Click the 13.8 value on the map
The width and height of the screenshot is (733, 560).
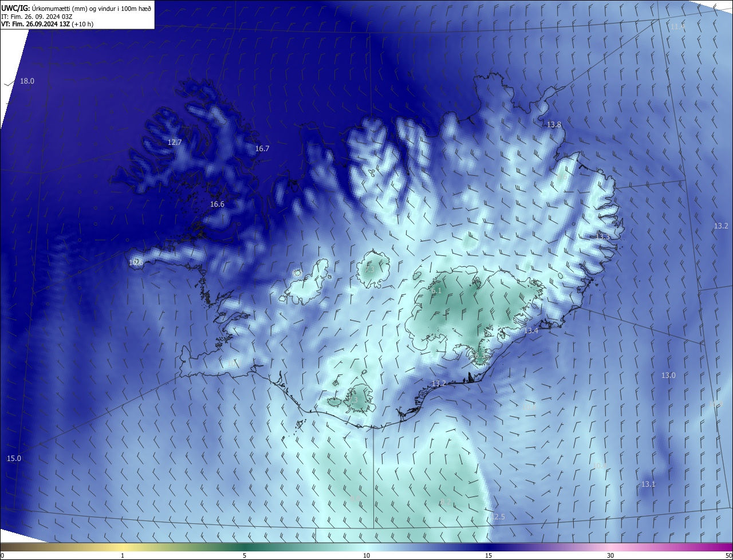[x=554, y=125]
